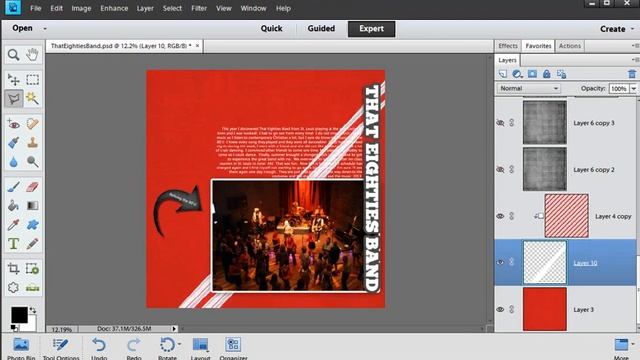The height and width of the screenshot is (360, 640).
Task: Toggle visibility of Layer 6 copy 3
Action: point(500,122)
